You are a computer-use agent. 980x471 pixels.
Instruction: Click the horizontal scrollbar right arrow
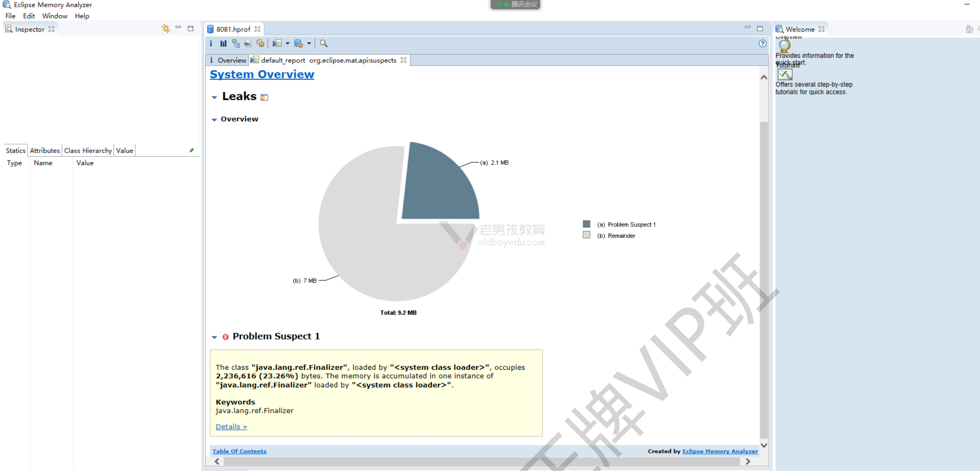[748, 461]
